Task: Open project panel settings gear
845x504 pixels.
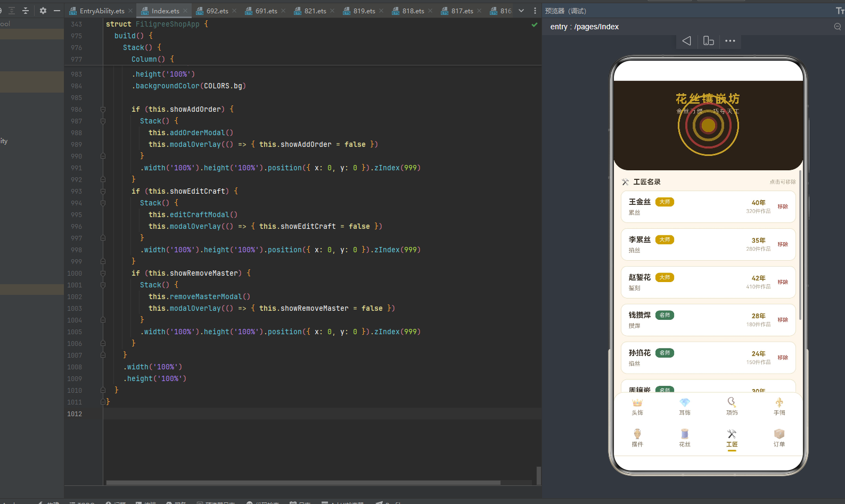Action: pos(43,11)
